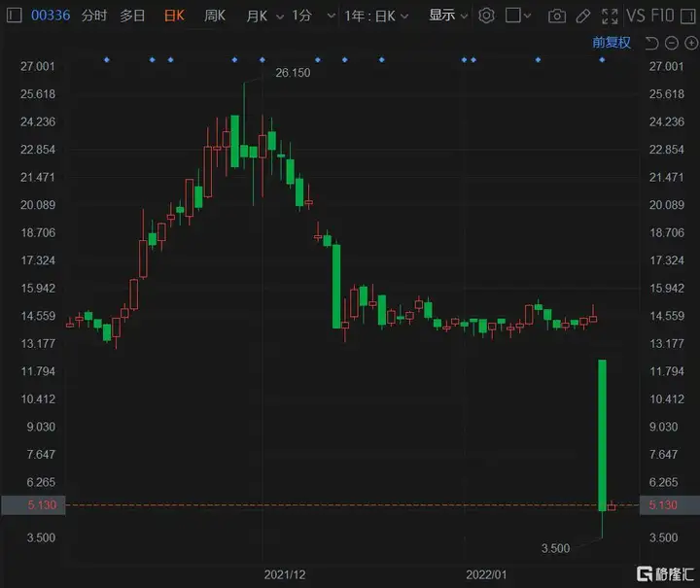Screen dimensions: 700x588
Task: Toggle the left sidebar panel icon
Action: coord(15,16)
